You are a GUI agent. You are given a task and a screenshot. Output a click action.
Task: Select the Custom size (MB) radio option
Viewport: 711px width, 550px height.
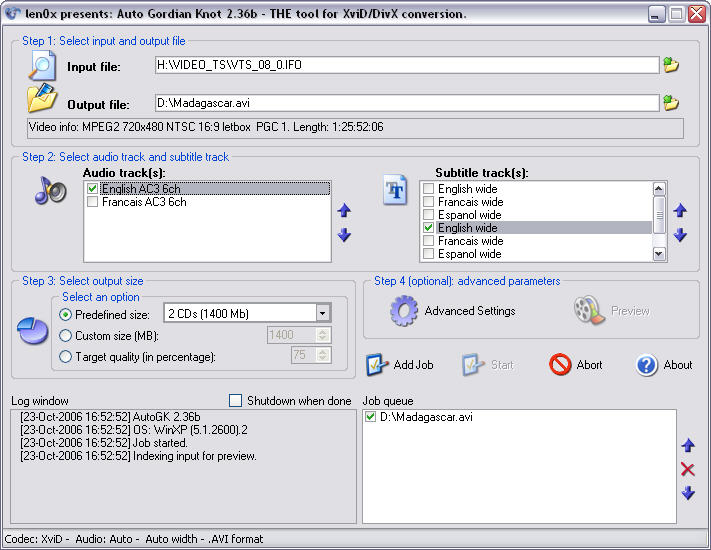(66, 336)
